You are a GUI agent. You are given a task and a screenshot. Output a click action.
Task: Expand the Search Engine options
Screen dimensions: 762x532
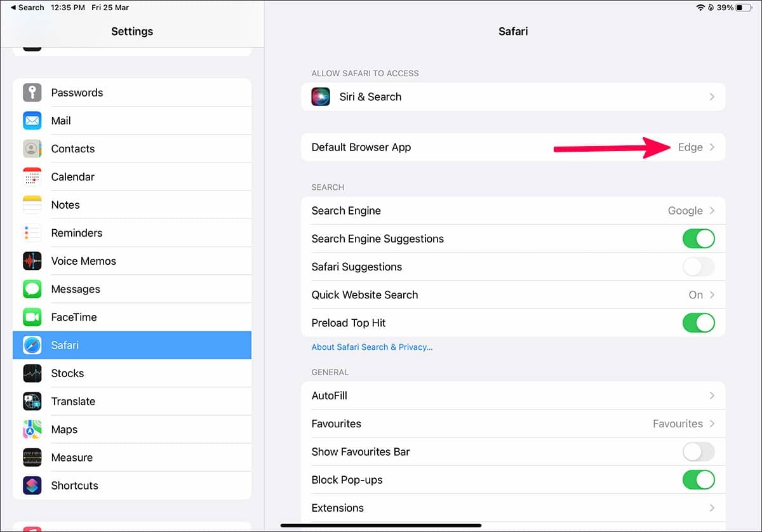tap(712, 210)
